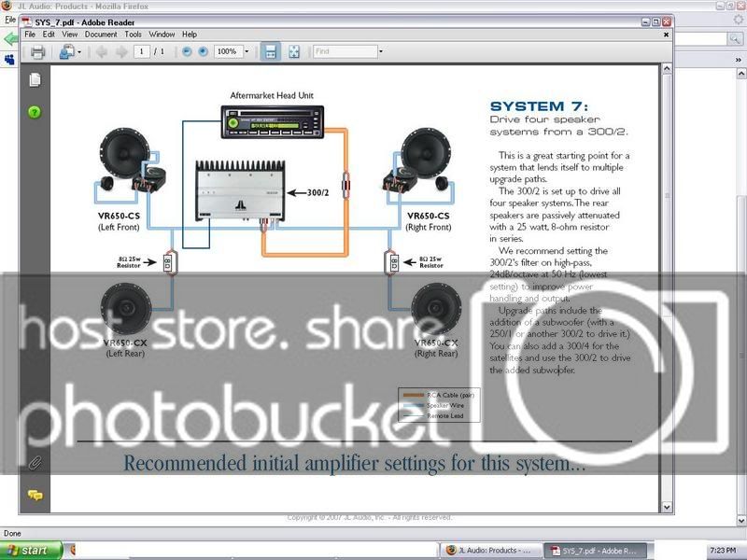
Task: Click the Firefox toolbar overflow chevron
Action: coord(738,60)
